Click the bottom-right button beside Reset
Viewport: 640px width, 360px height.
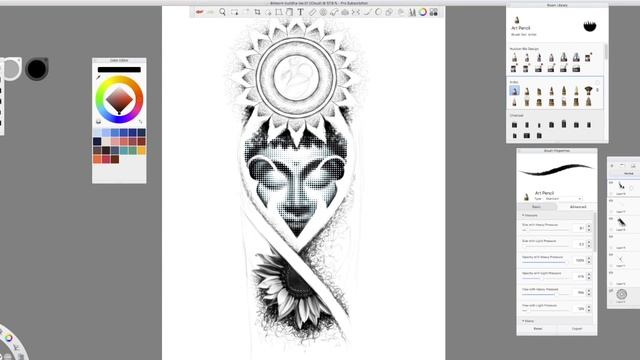[577, 329]
